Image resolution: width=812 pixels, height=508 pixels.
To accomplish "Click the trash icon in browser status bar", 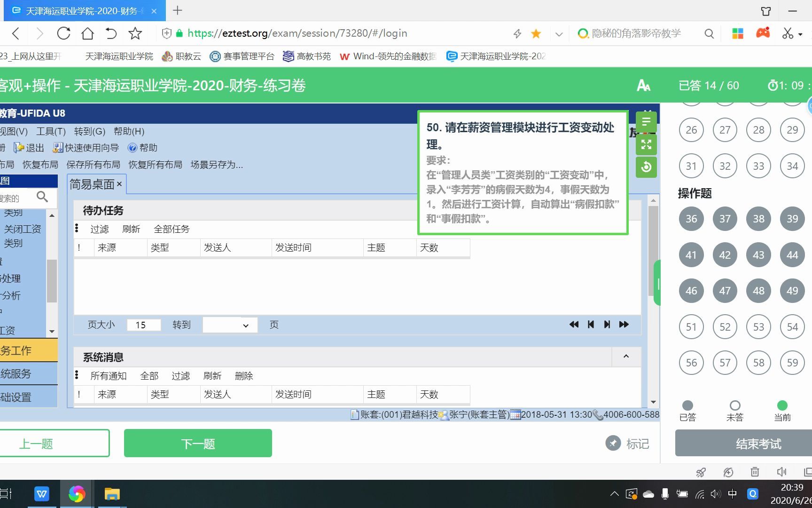I will 755,472.
